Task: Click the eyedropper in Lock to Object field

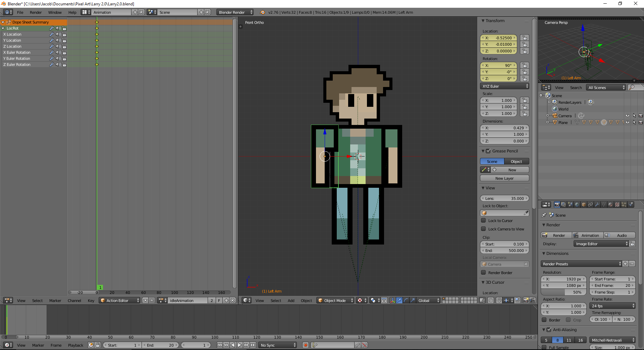Action: [526, 213]
